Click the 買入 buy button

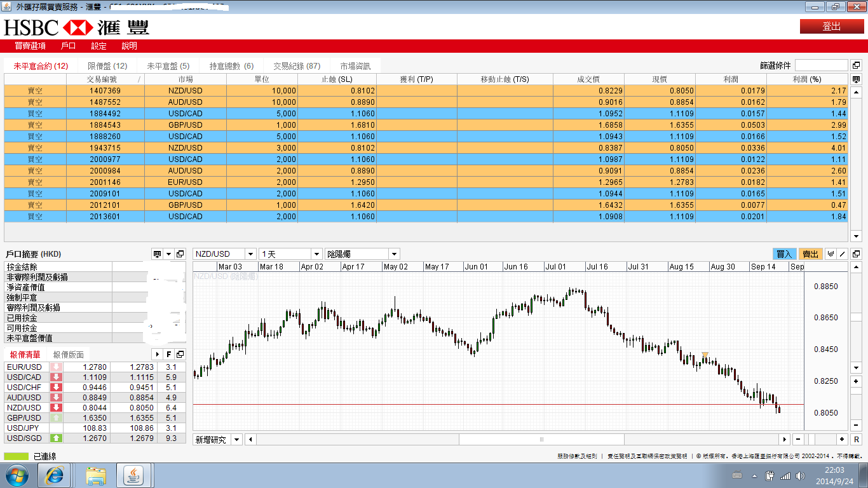tap(784, 254)
